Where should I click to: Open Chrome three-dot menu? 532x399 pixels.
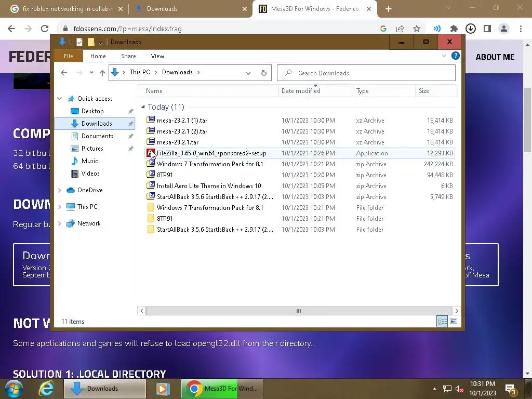tap(521, 29)
